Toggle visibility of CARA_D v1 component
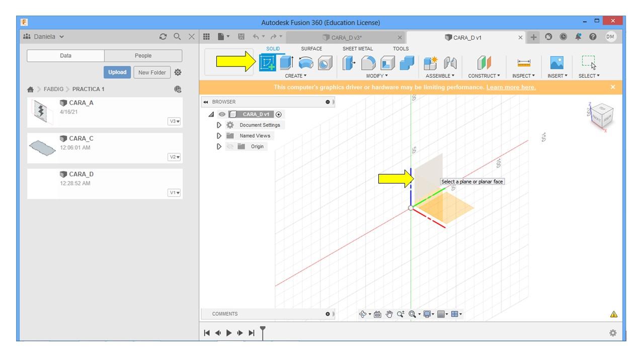Viewport: 644px width, 362px height. [222, 114]
